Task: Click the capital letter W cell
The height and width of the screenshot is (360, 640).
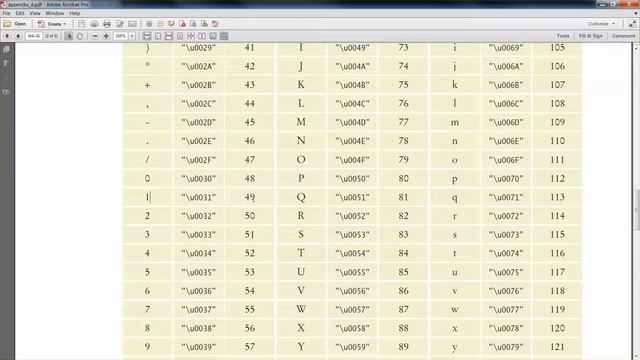Action: point(301,309)
